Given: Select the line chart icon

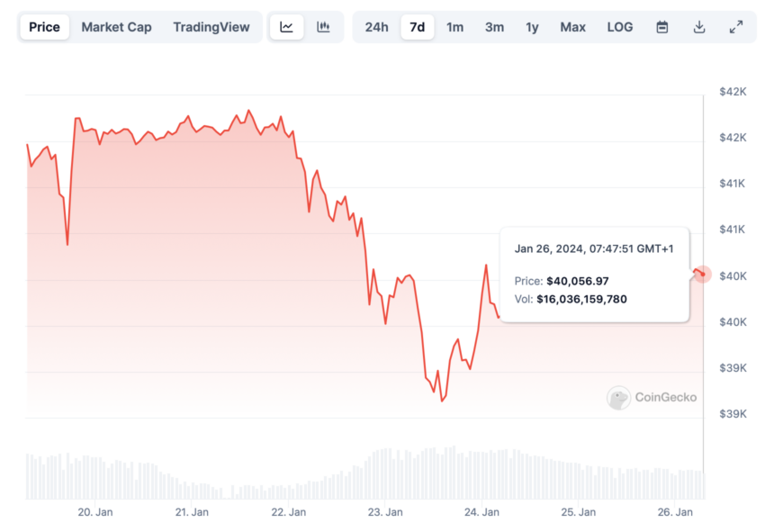Looking at the screenshot, I should [286, 27].
